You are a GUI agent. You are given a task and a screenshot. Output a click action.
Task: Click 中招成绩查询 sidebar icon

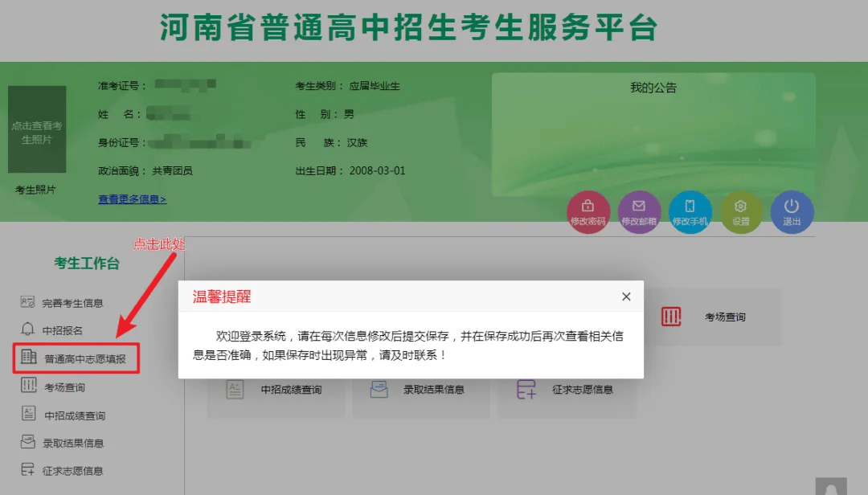29,413
